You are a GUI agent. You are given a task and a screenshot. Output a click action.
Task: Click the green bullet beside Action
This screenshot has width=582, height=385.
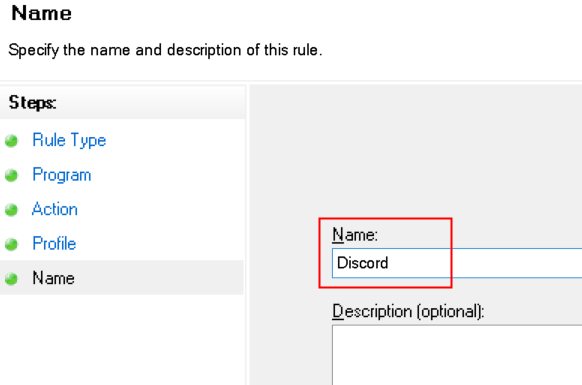point(11,210)
